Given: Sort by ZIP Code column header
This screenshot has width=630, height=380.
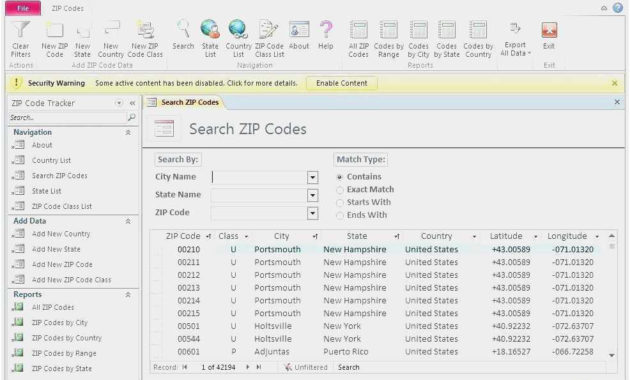Looking at the screenshot, I should [183, 236].
